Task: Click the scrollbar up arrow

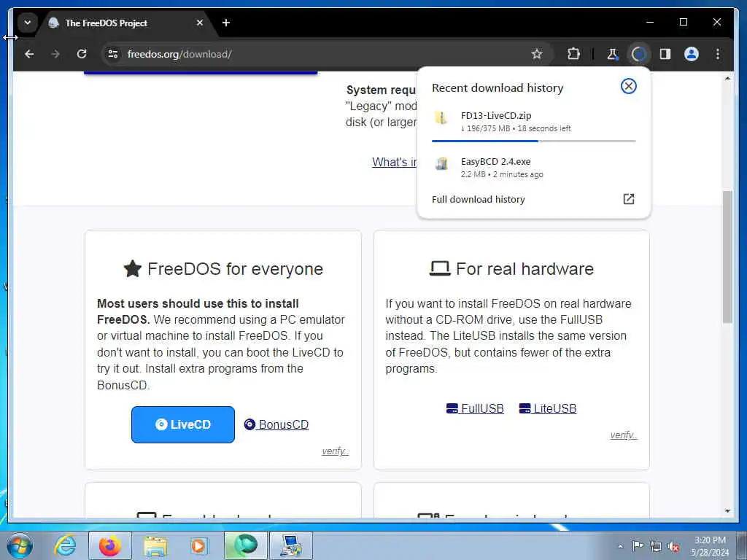Action: click(x=727, y=78)
